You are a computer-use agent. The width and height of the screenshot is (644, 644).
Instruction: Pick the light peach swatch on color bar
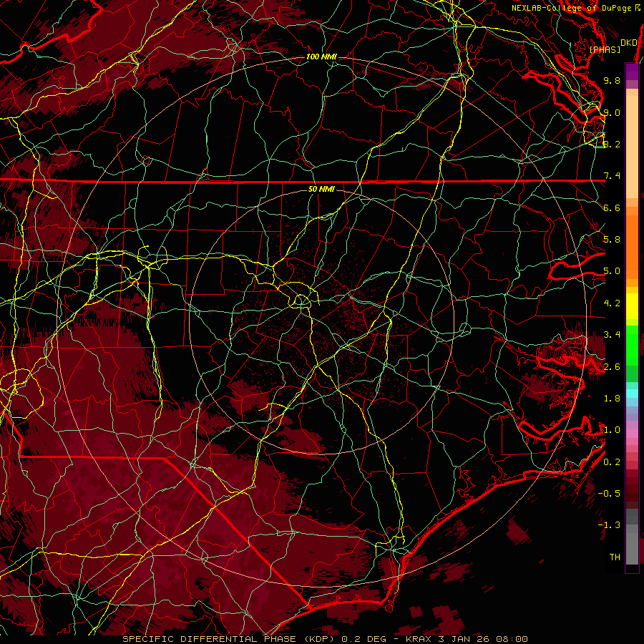tap(632, 147)
